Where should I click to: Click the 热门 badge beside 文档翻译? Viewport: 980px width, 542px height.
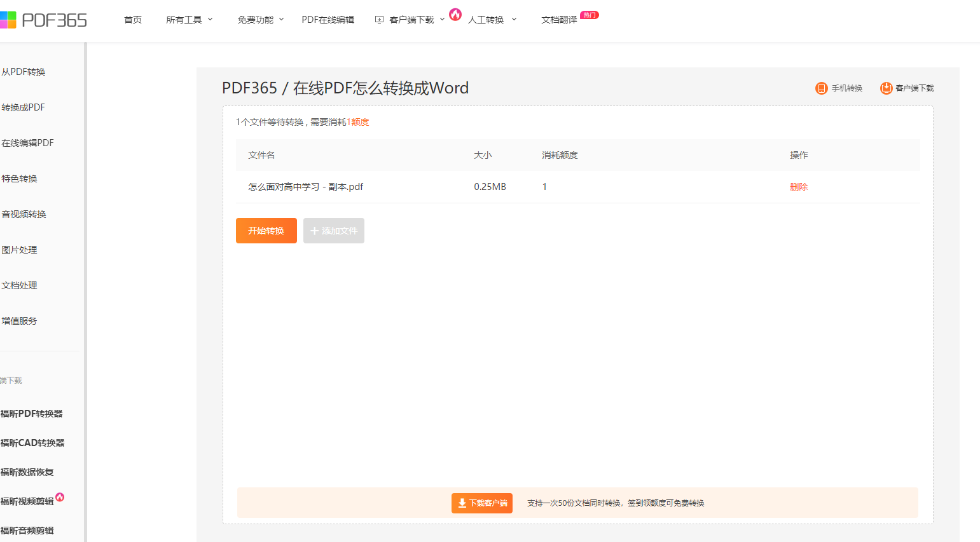point(590,15)
